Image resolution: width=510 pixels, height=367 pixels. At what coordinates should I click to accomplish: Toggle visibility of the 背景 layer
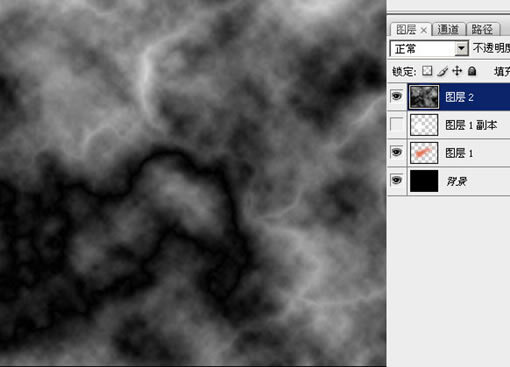pos(396,180)
